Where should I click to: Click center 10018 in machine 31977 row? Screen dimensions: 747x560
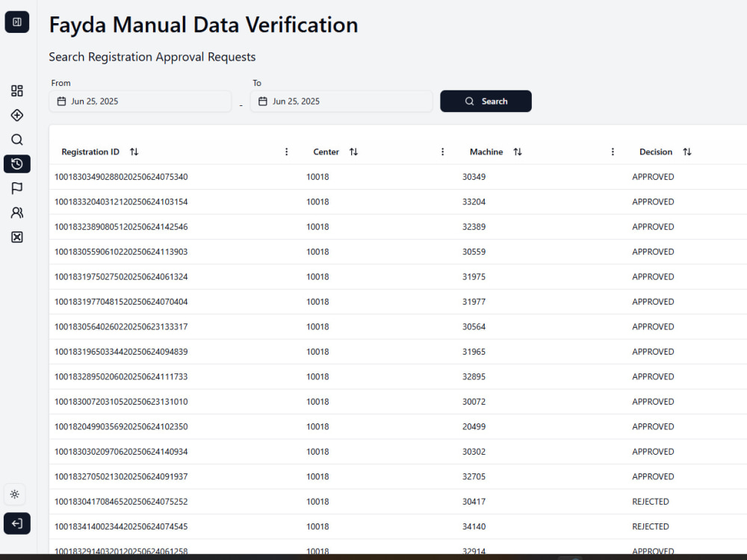coord(317,302)
